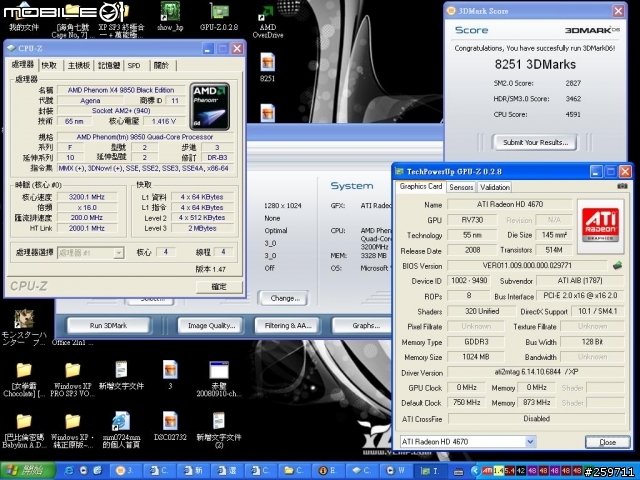Switch to CPU-Z SPD tab
The image size is (640, 480).
pyautogui.click(x=134, y=65)
